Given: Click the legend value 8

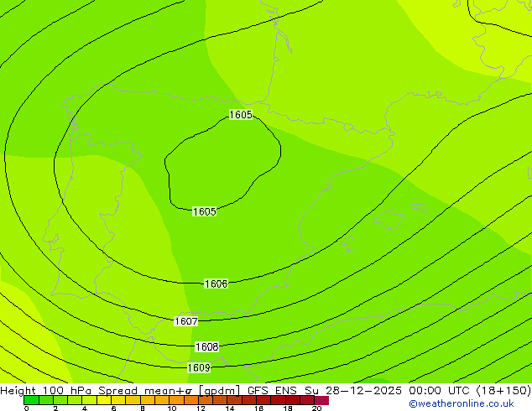Looking at the screenshot, I should point(143,408).
